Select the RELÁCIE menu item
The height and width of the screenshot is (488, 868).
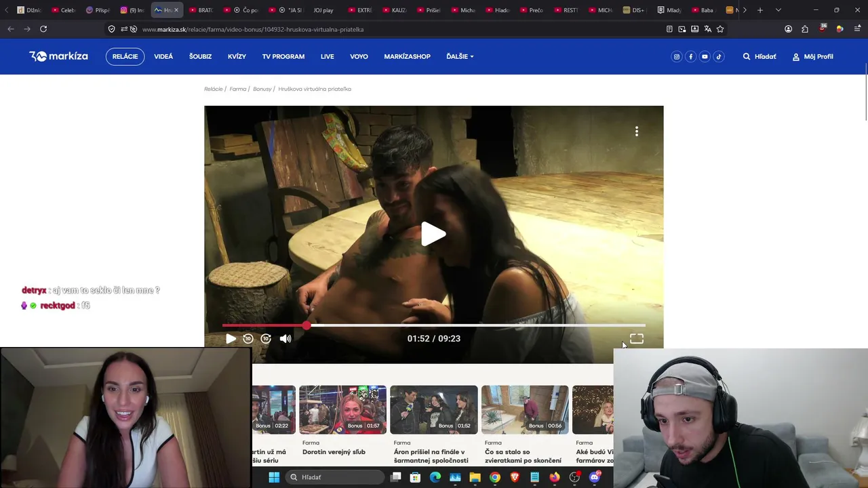125,56
